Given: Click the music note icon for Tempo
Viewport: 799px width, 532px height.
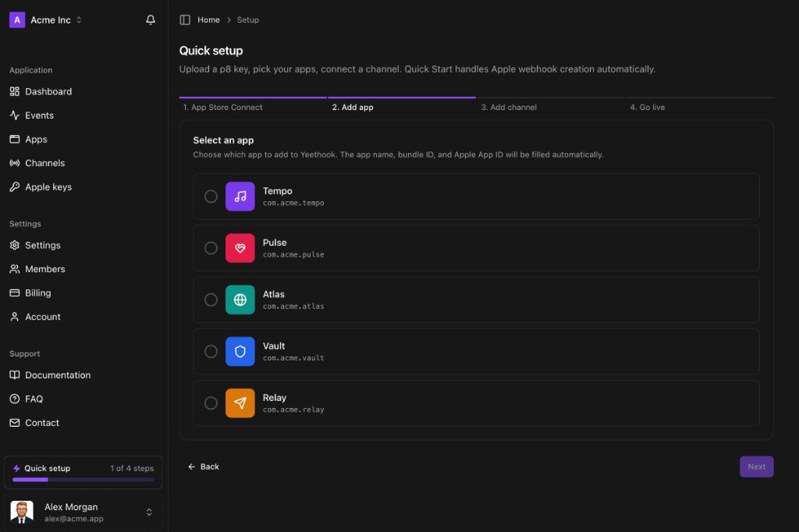Looking at the screenshot, I should coord(240,197).
